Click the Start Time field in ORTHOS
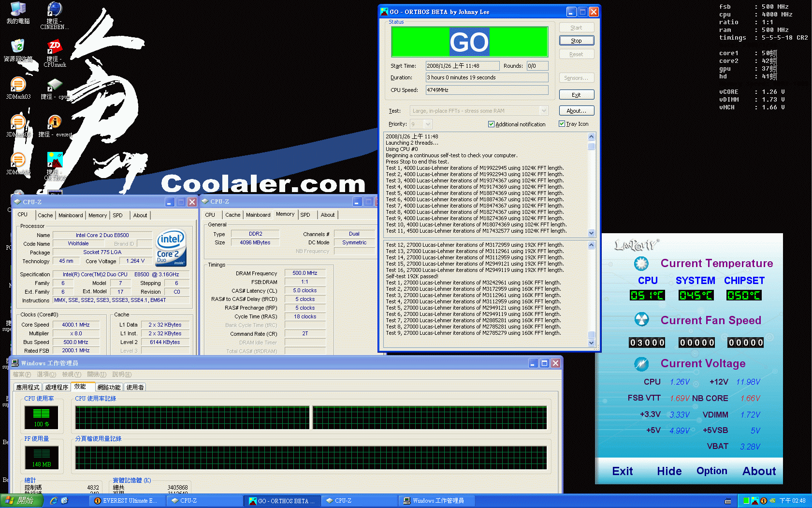This screenshot has height=508, width=812. pos(463,66)
